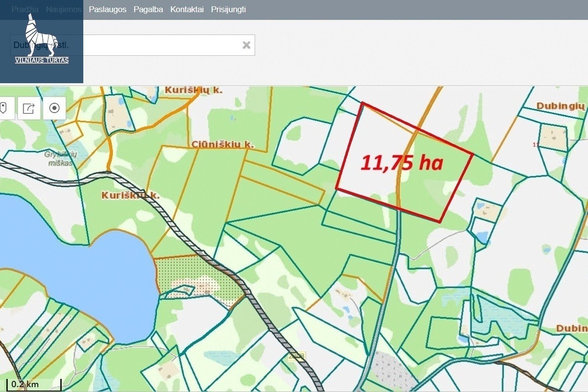
Task: Open the Naujienos menu item
Action: 64,9
